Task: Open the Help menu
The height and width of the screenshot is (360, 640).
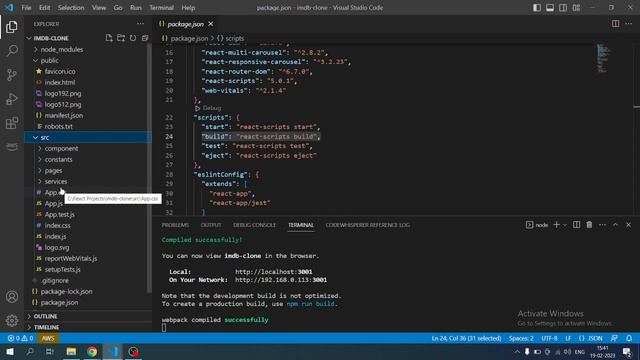Action: [x=188, y=8]
